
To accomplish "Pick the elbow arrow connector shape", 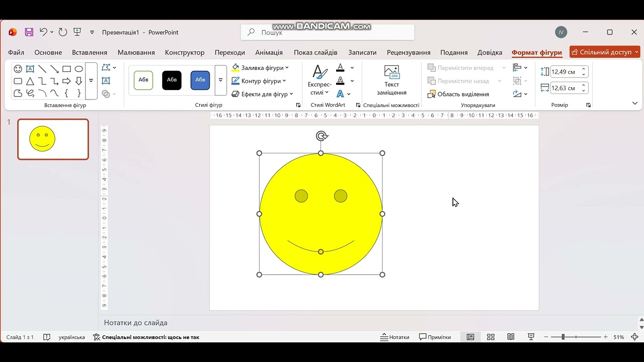I will point(54,81).
